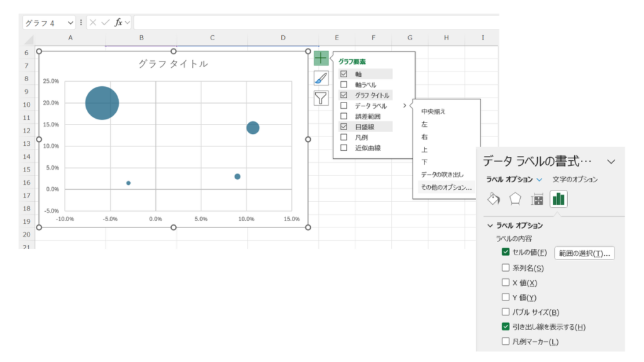Choose その他のオプション... from the submenu

click(x=446, y=187)
